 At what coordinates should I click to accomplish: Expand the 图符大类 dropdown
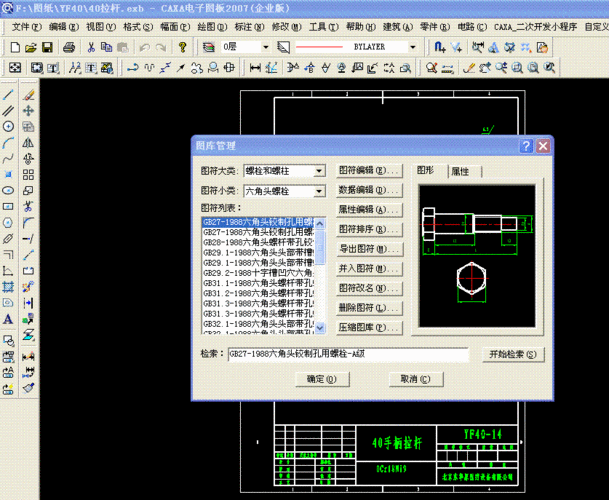click(x=319, y=172)
